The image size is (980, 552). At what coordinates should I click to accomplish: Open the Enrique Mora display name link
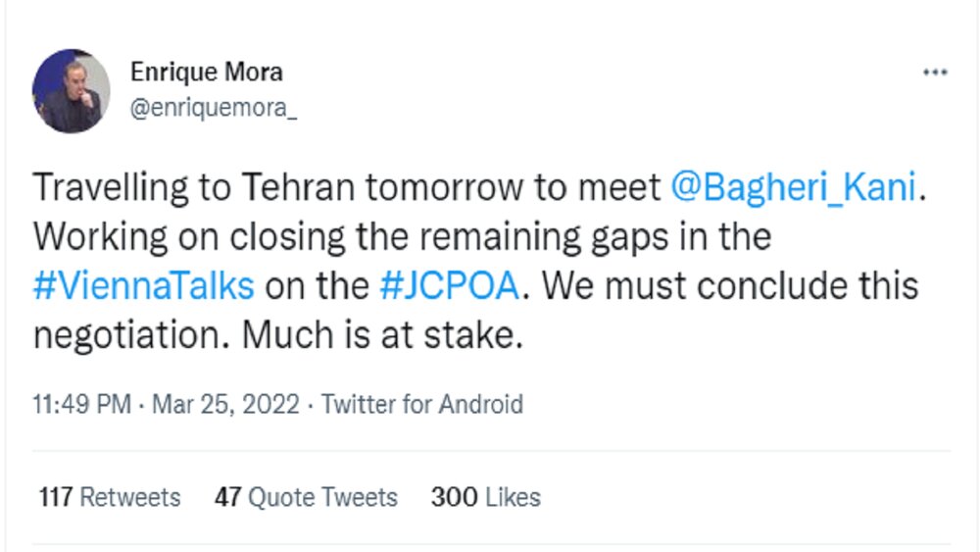206,73
